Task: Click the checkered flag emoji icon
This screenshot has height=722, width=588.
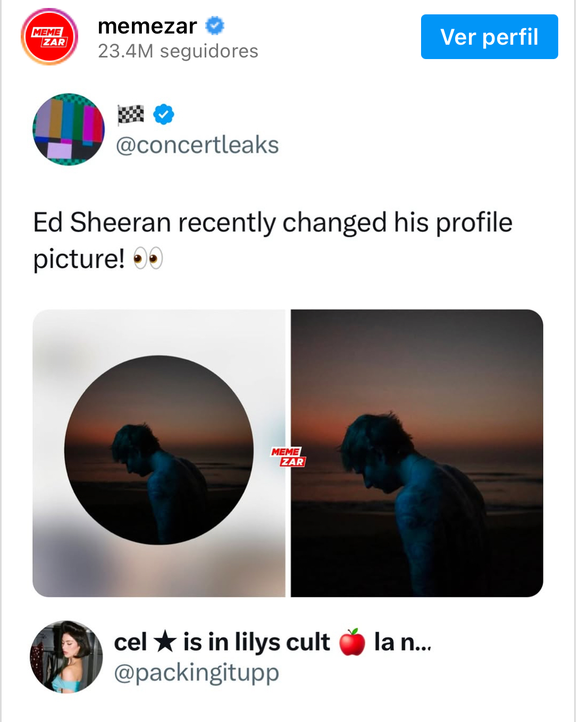Action: 131,114
